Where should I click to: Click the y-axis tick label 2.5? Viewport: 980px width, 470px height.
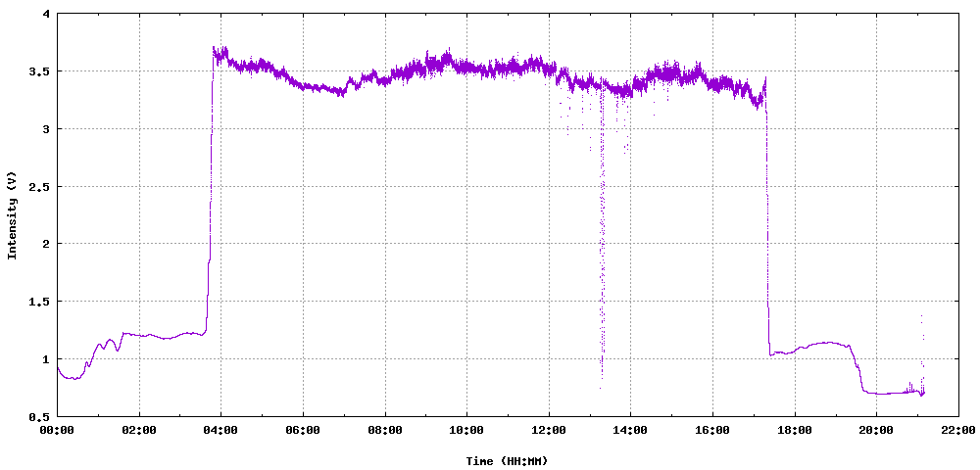click(x=40, y=187)
